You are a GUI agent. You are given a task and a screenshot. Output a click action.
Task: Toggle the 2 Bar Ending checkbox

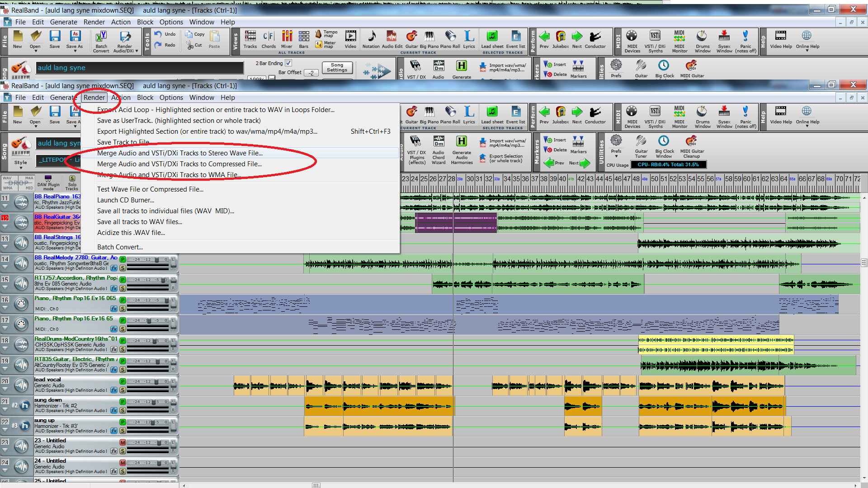click(x=286, y=63)
